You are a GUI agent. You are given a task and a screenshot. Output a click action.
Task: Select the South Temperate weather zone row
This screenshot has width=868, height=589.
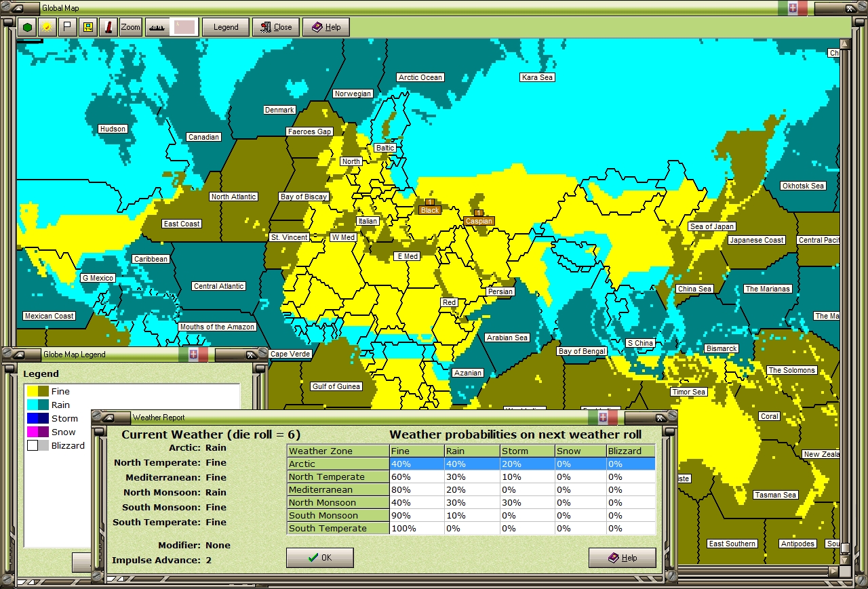pos(471,528)
